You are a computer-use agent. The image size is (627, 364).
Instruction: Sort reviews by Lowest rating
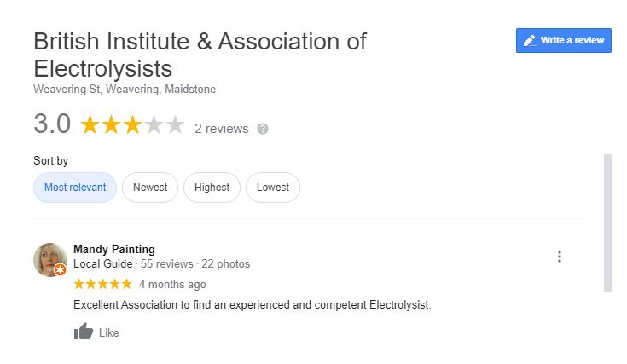pos(272,188)
